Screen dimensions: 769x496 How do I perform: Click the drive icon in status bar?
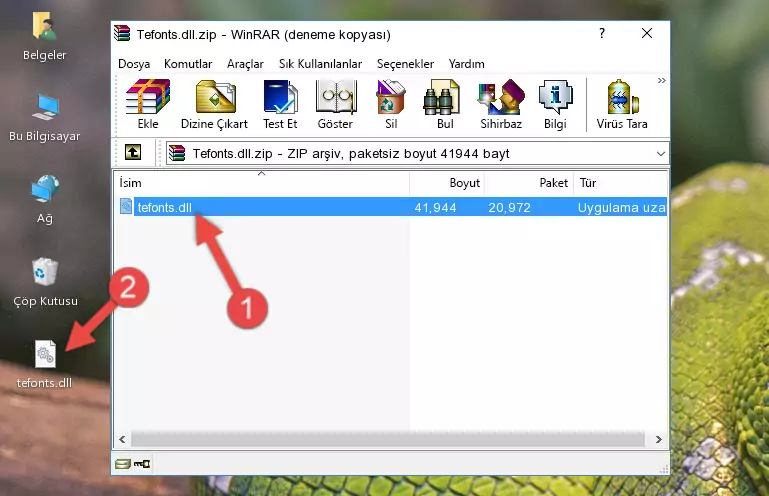click(123, 464)
